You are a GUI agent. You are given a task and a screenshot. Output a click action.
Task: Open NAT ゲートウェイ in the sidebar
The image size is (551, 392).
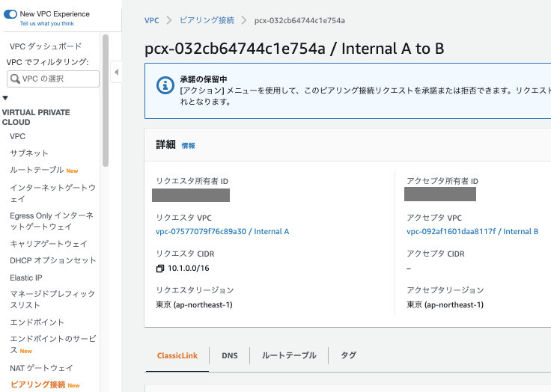(x=41, y=368)
